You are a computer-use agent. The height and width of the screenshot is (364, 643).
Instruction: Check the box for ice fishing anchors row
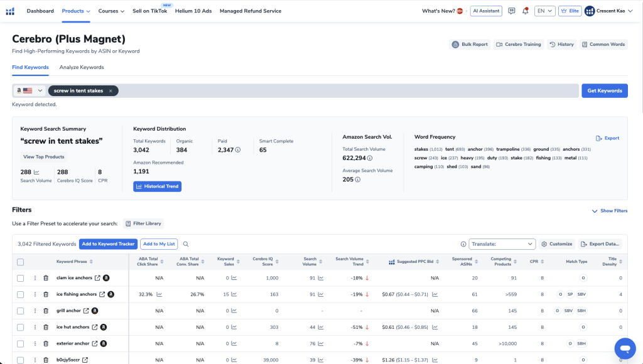(x=21, y=294)
